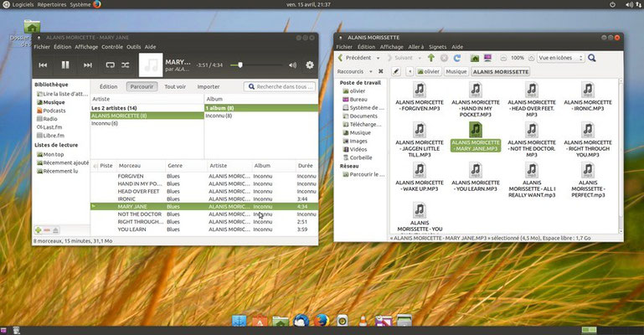Go to home folder toolbar icon
644x335 pixels.
click(x=475, y=58)
